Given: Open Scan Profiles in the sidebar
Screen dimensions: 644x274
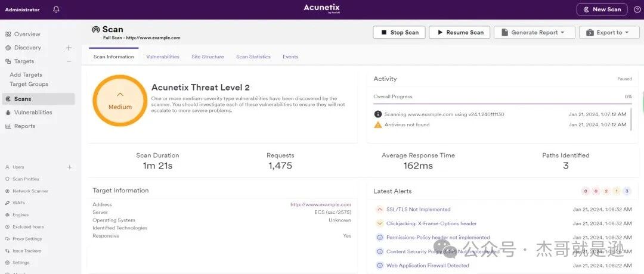Looking at the screenshot, I should tap(26, 179).
